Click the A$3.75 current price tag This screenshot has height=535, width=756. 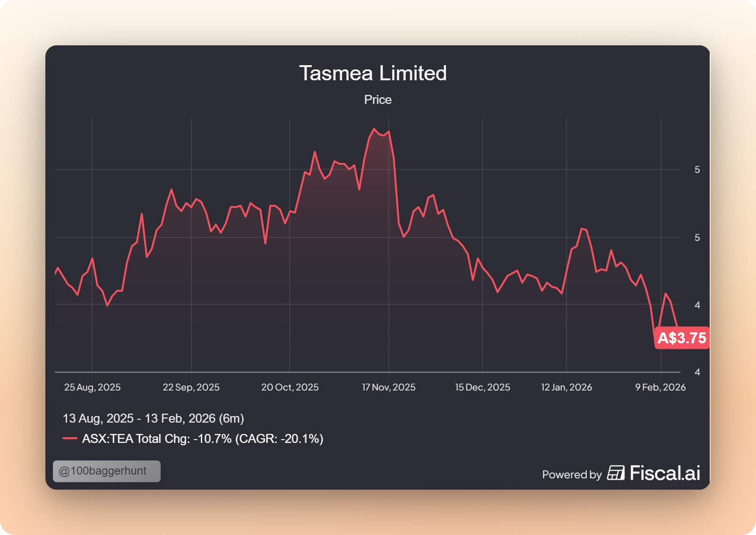pos(682,338)
